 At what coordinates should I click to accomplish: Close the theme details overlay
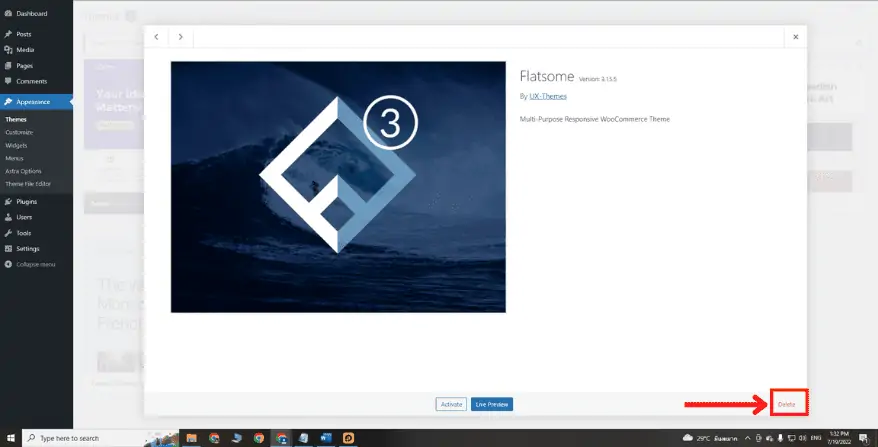[x=796, y=37]
